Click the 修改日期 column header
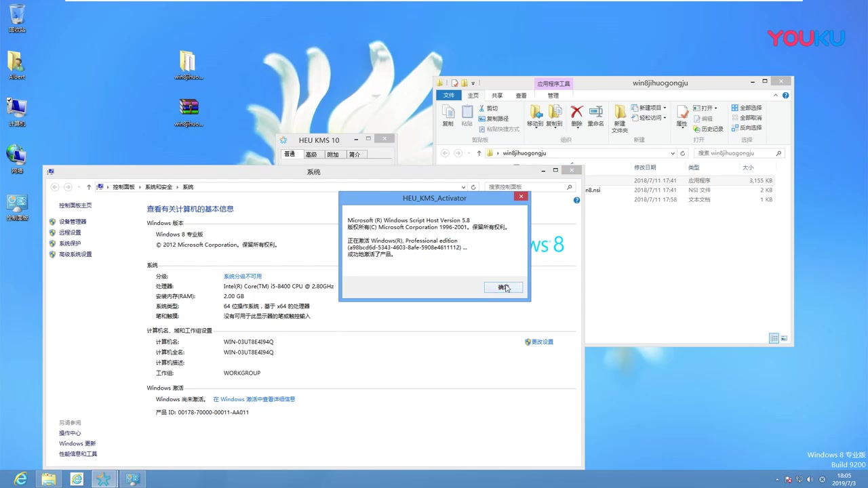868x488 pixels. pyautogui.click(x=645, y=167)
